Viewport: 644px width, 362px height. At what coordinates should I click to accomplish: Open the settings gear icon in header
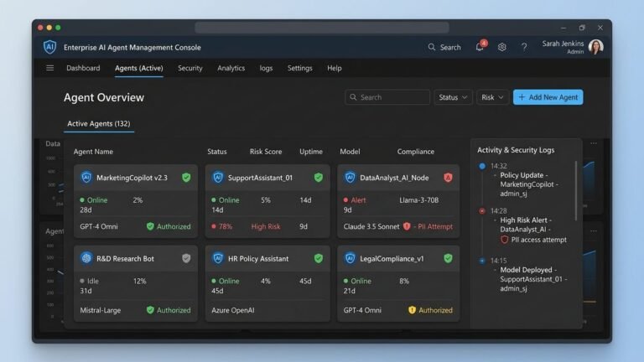click(x=502, y=47)
